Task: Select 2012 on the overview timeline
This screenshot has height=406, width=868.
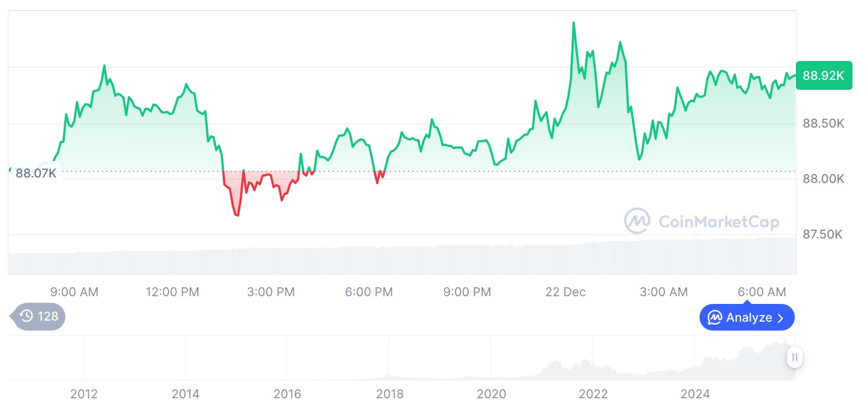Action: [x=84, y=394]
